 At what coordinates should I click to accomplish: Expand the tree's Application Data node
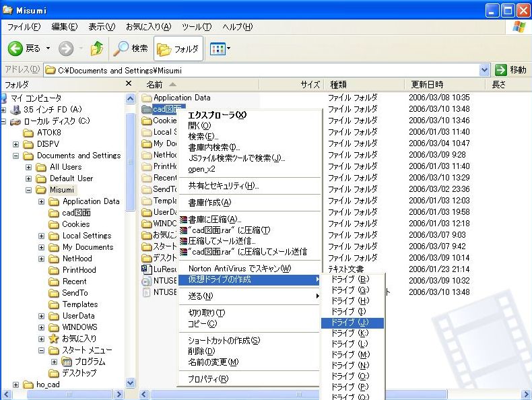tap(41, 201)
